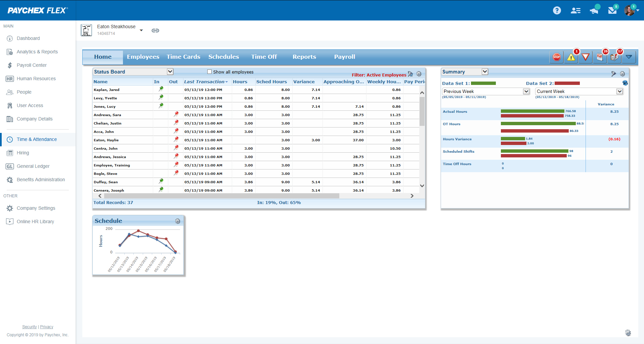Viewport: 644px width, 344px height.
Task: Click the link chain icon beside company name
Action: click(x=155, y=31)
